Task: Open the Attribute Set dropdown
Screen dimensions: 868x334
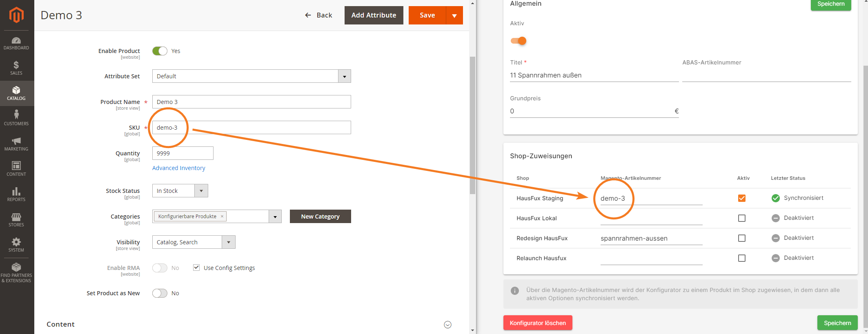Action: click(x=251, y=76)
